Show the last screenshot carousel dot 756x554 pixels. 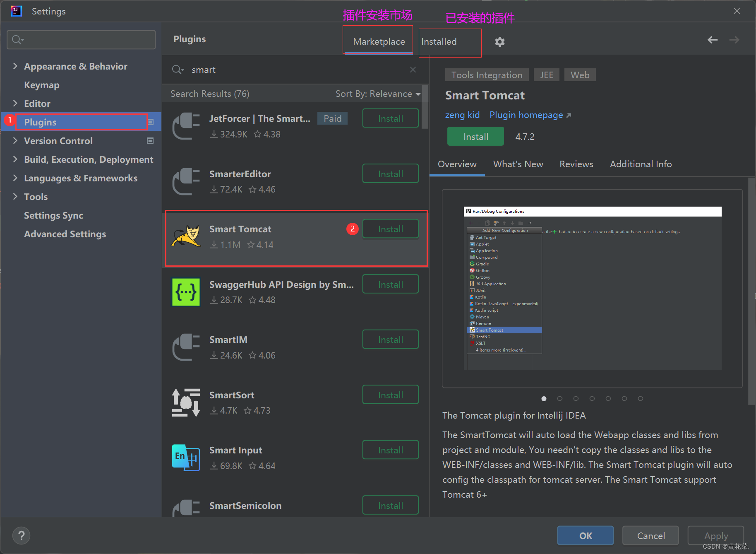coord(640,398)
